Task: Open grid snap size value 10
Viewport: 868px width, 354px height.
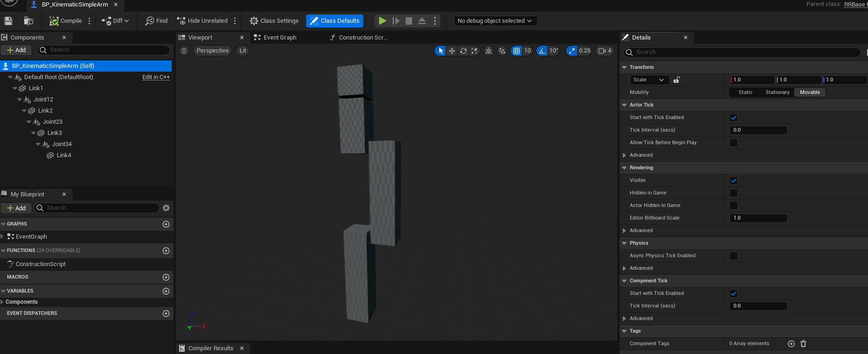Action: click(x=527, y=51)
